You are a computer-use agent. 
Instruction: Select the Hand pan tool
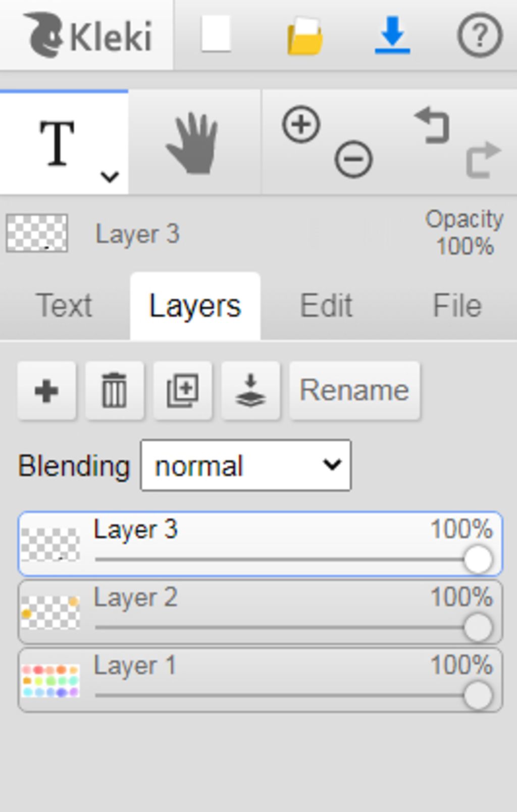(x=193, y=144)
